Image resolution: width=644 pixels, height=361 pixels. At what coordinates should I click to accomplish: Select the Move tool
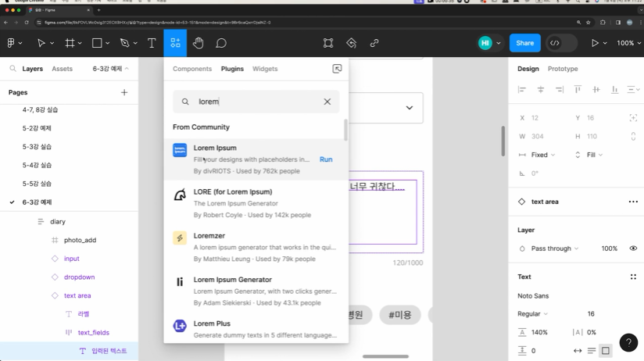click(41, 43)
